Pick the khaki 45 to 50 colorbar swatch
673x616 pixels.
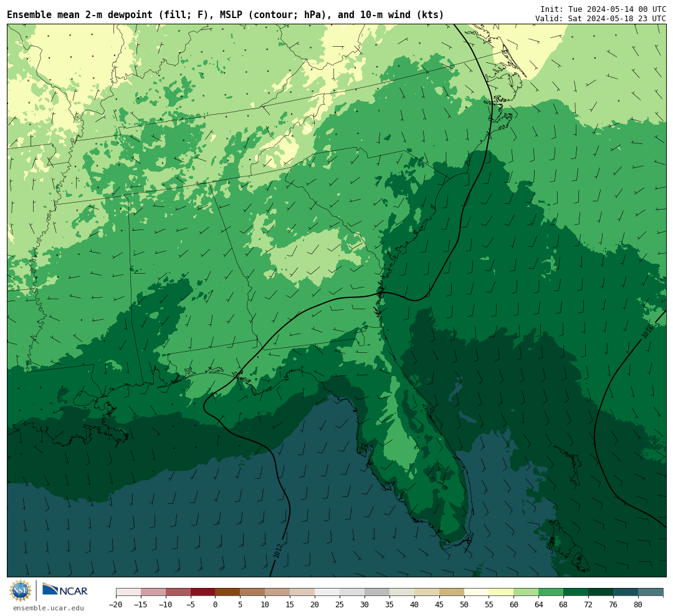tap(452, 592)
